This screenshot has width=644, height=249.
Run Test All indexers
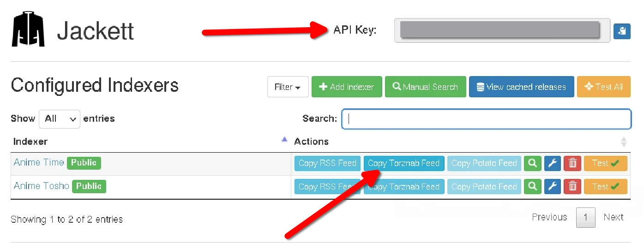pos(603,87)
